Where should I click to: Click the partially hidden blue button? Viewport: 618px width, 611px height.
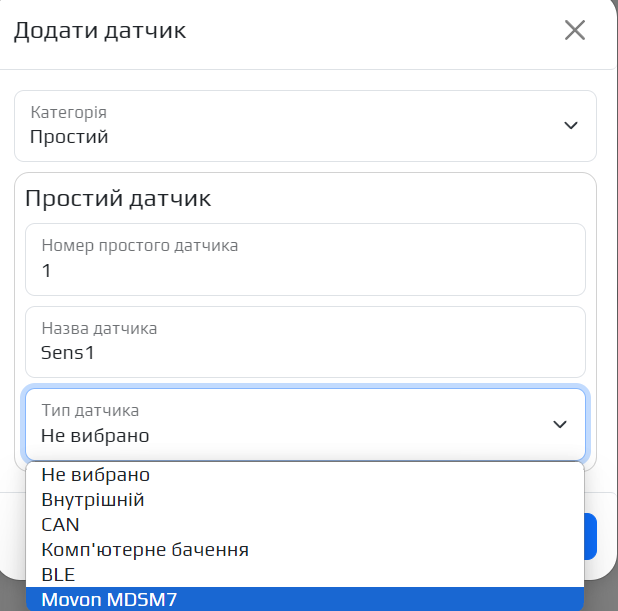590,536
